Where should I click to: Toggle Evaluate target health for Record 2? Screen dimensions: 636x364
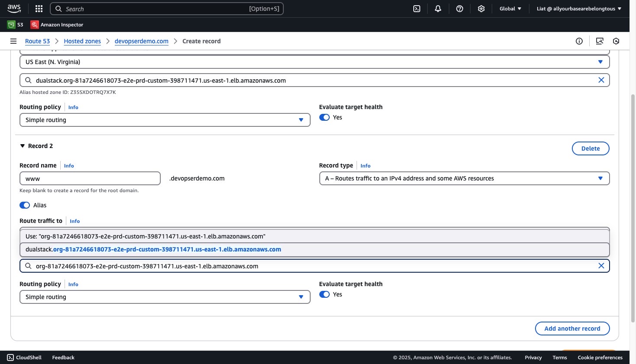pos(324,294)
